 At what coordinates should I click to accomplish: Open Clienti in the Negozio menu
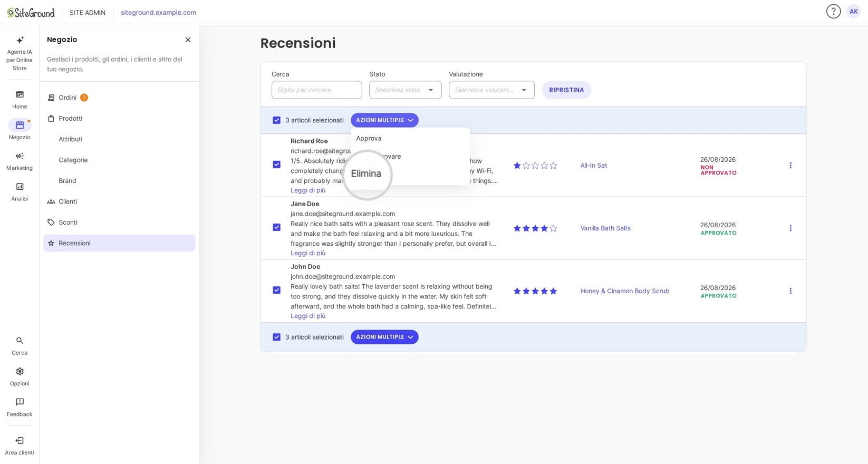(119, 201)
